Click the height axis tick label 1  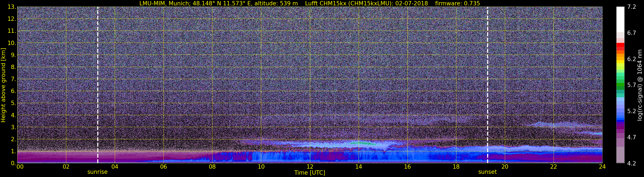tap(13, 151)
